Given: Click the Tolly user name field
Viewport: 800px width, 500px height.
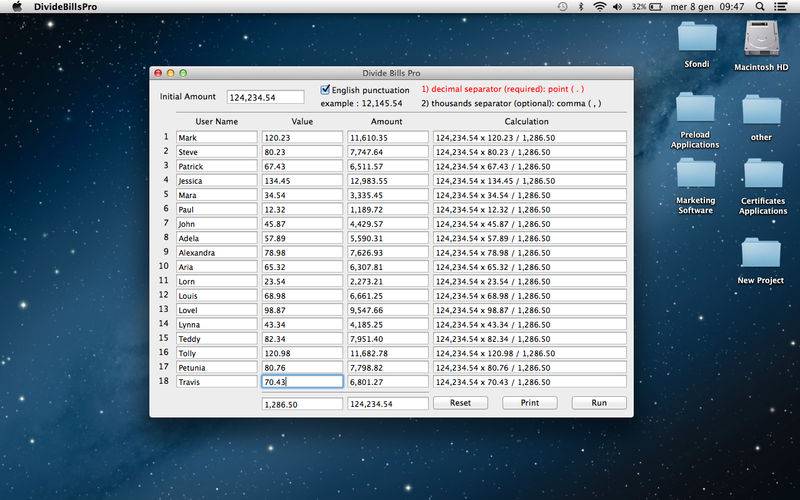Looking at the screenshot, I should (217, 353).
